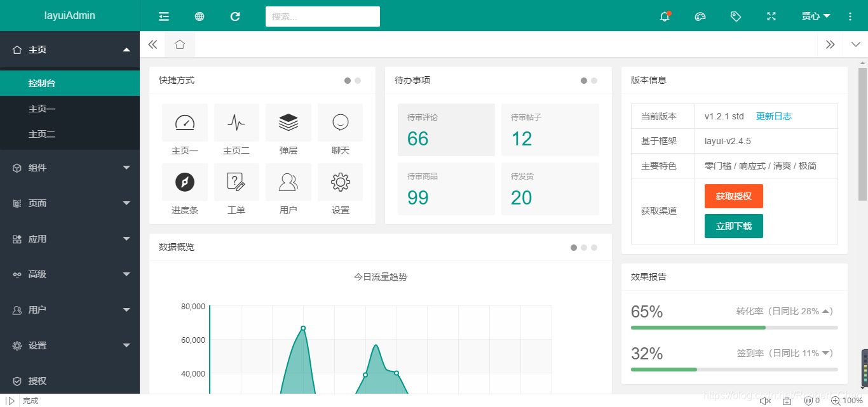The image size is (868, 407).
Task: Toggle the sidebar collapse hamburger icon
Action: coord(163,16)
